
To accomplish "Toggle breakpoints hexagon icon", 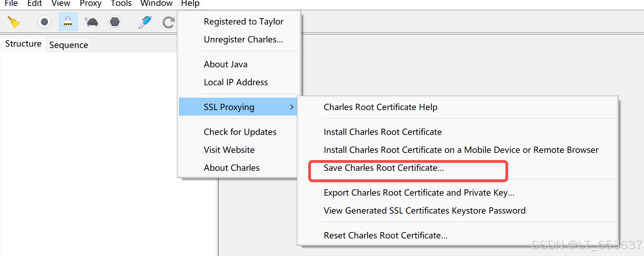I will pyautogui.click(x=115, y=22).
